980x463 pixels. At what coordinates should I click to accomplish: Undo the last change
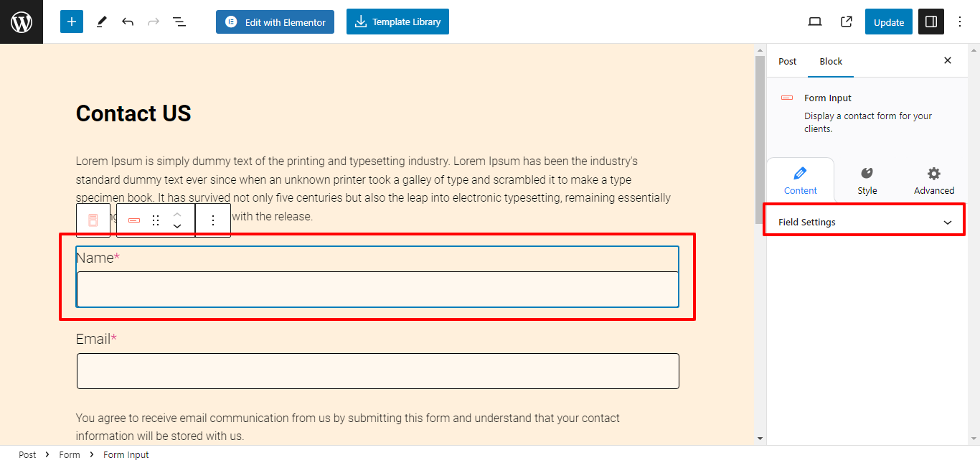point(128,22)
